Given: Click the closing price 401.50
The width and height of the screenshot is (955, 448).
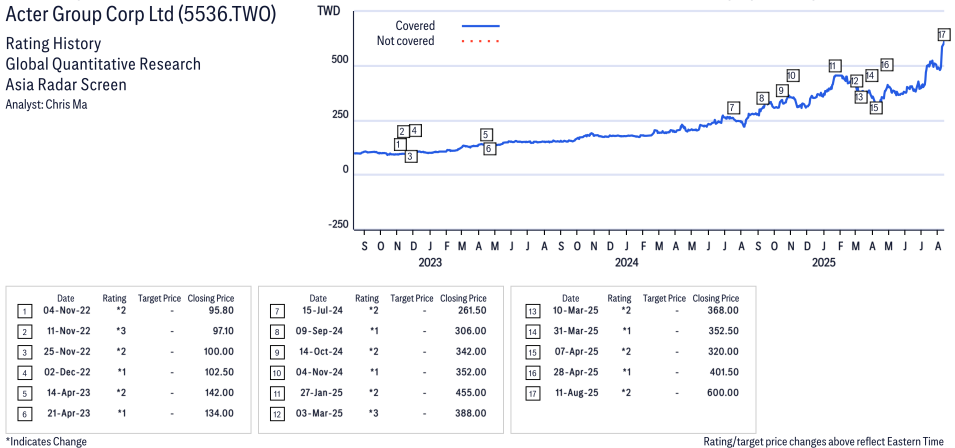Looking at the screenshot, I should point(723,373).
